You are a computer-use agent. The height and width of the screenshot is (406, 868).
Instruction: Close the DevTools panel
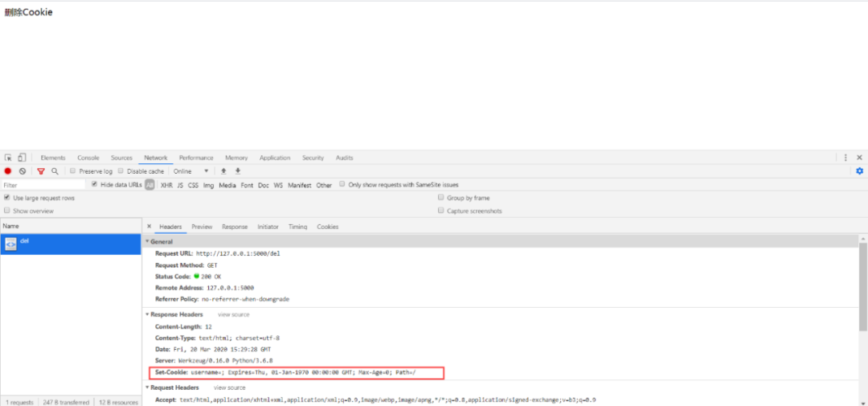[860, 158]
